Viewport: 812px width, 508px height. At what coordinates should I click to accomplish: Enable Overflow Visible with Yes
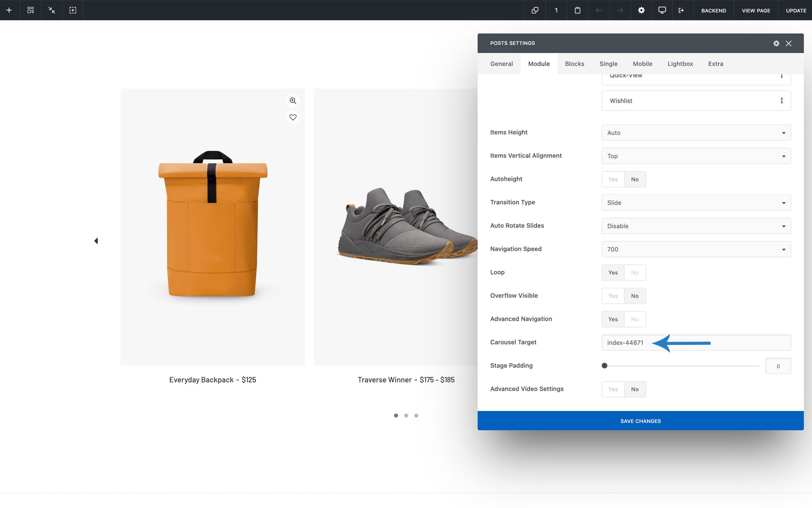pos(613,296)
